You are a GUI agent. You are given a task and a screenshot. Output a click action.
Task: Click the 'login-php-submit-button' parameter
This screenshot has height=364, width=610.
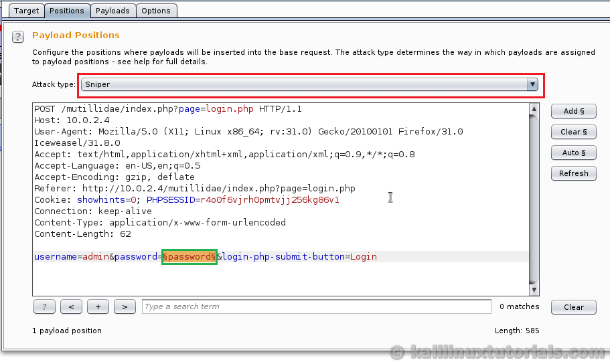point(284,257)
